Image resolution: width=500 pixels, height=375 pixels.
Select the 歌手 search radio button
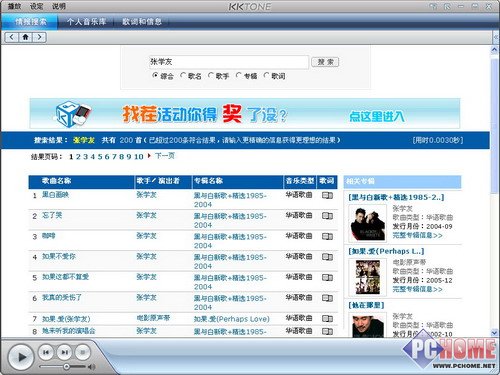coord(210,75)
